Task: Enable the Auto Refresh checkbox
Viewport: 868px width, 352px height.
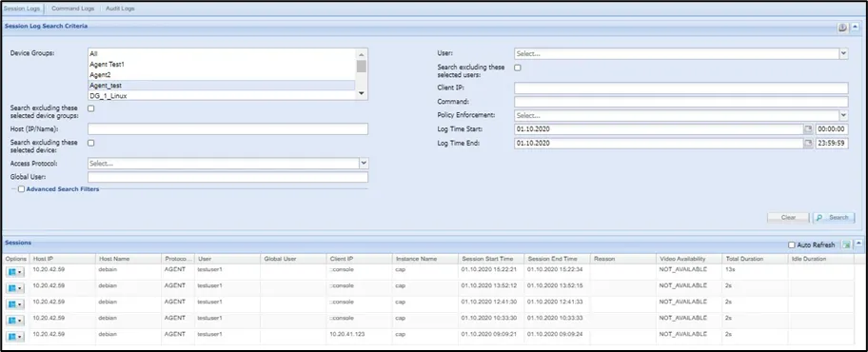Action: tap(792, 244)
